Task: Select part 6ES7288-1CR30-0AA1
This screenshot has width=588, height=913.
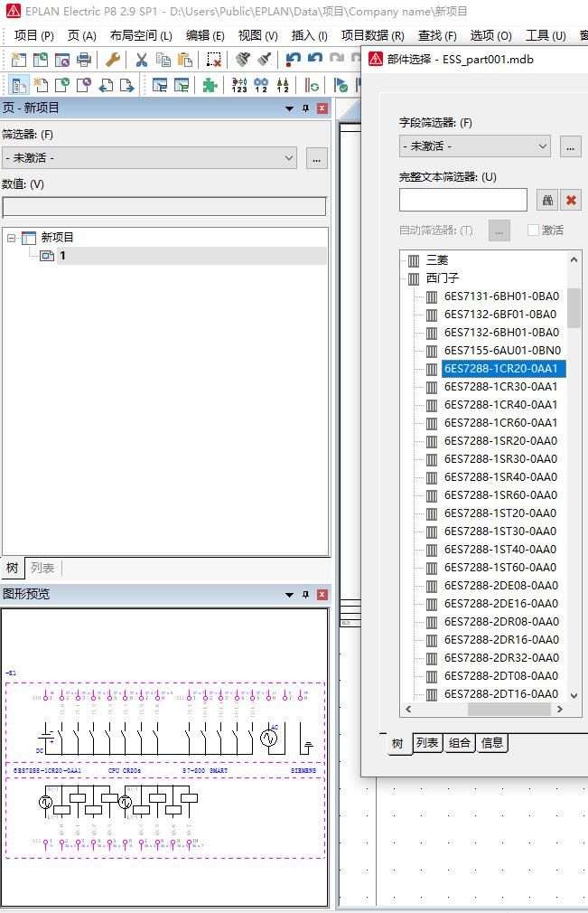Action: [x=500, y=387]
